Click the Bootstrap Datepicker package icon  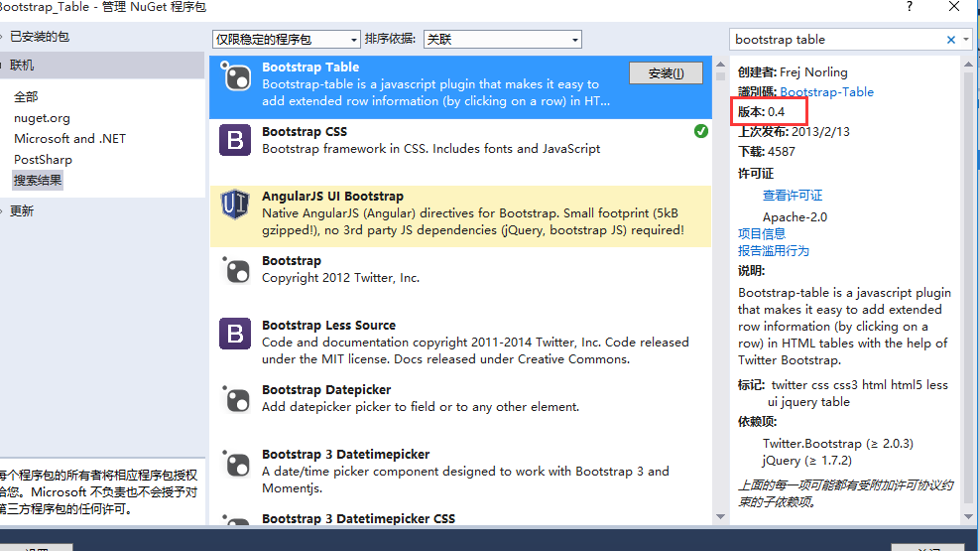[x=236, y=398]
